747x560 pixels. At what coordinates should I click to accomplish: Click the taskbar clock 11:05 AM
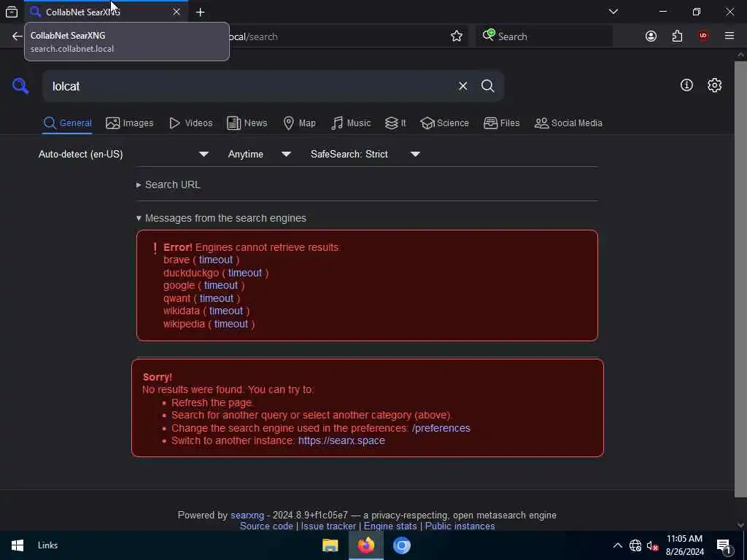point(684,545)
